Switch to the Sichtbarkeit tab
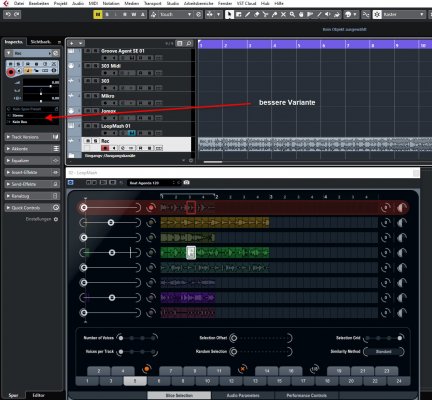This screenshot has height=400, width=432. 41,42
